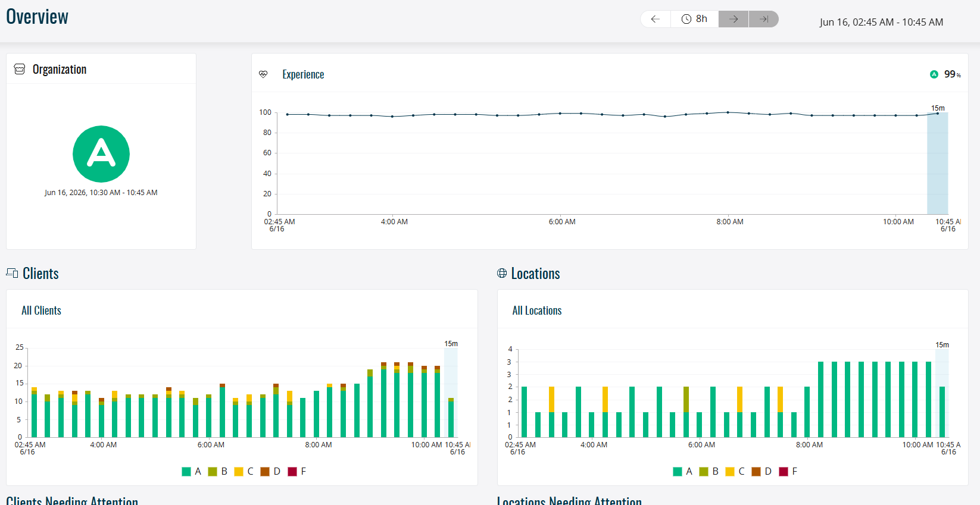980x505 pixels.
Task: Jump to latest time with skip-to-end arrow
Action: click(x=764, y=19)
